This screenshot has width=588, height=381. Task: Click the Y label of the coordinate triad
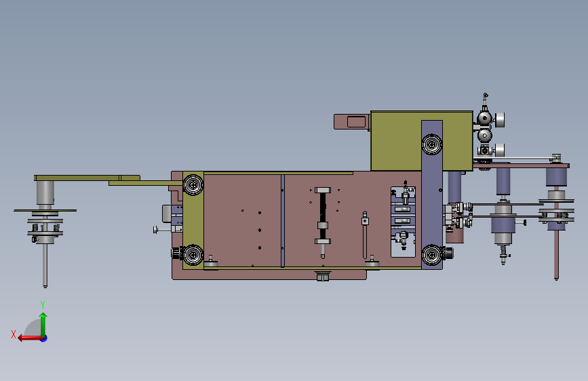(43, 305)
